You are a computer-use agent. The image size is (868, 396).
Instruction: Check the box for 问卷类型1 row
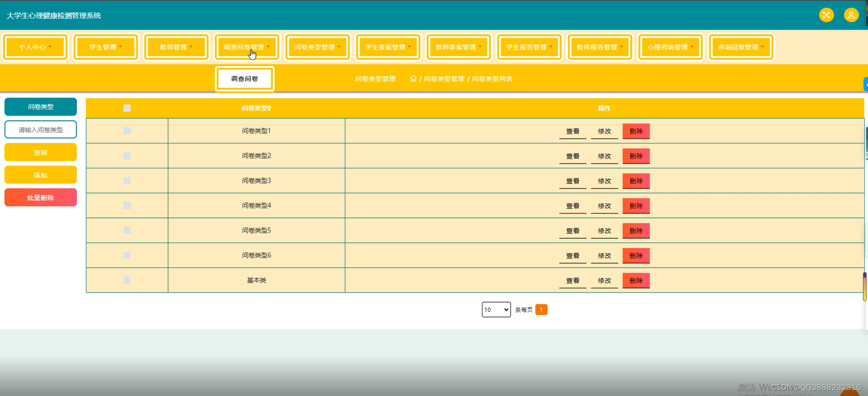[127, 131]
